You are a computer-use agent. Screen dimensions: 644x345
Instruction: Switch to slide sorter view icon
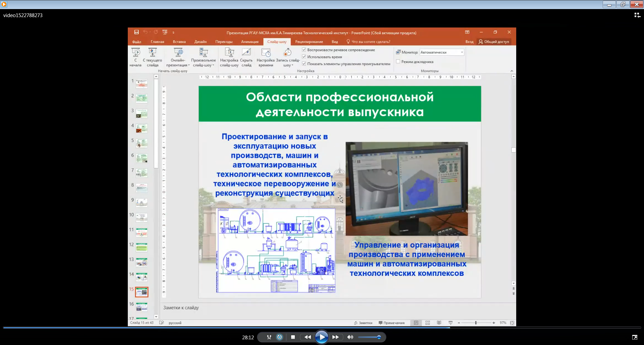pos(427,323)
